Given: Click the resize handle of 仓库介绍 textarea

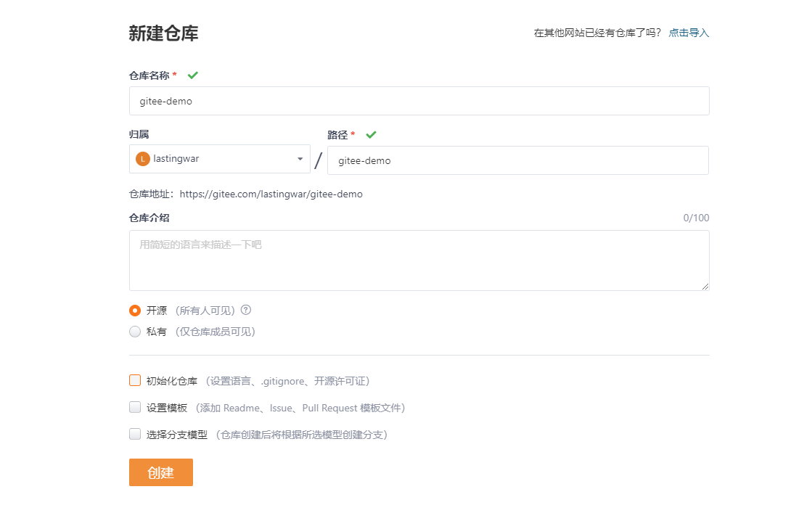Looking at the screenshot, I should [x=705, y=286].
